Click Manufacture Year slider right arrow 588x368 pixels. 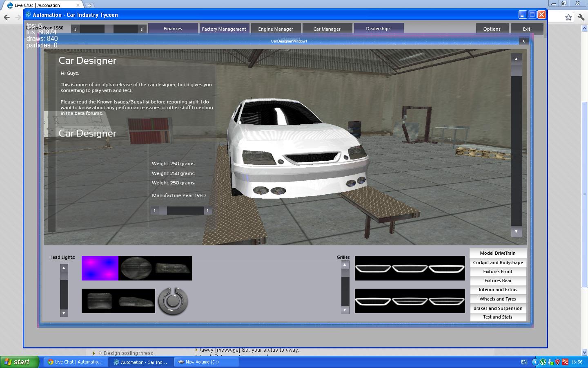[207, 211]
